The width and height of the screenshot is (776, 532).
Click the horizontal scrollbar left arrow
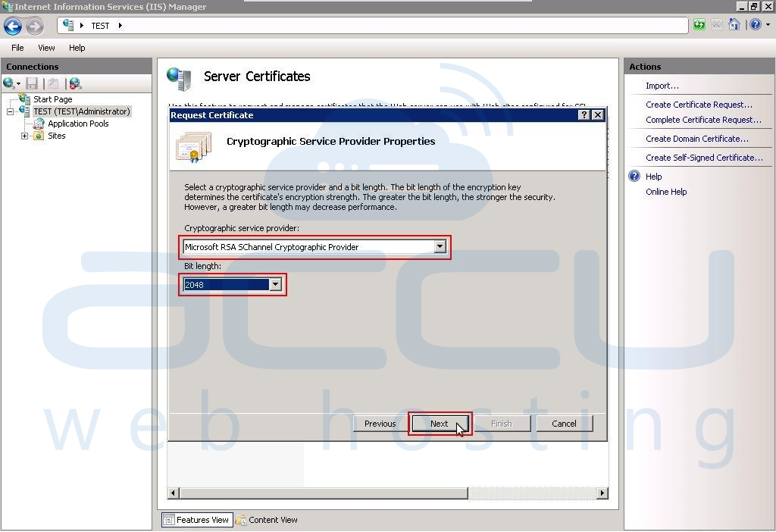(174, 493)
